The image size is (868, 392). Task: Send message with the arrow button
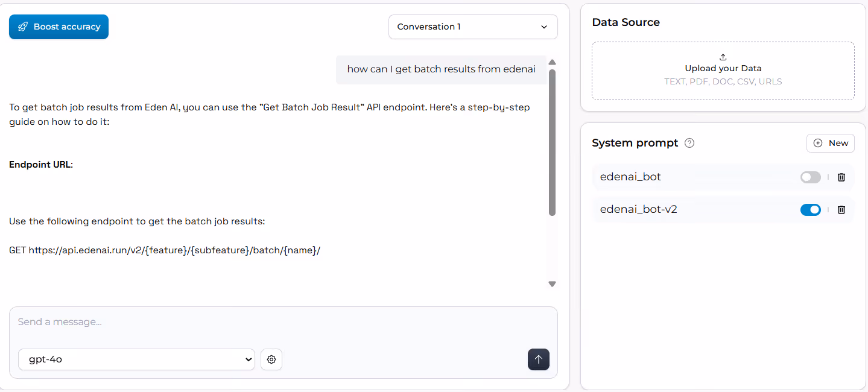(x=539, y=359)
